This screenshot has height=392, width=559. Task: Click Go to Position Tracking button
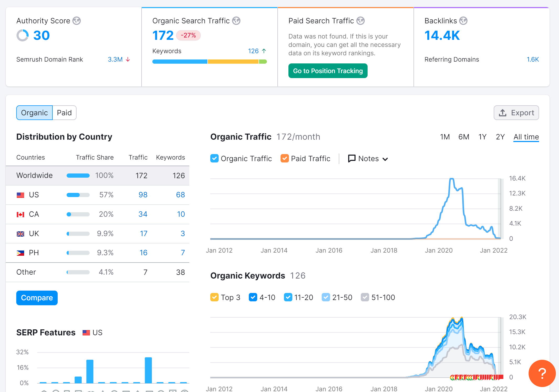[x=328, y=71]
